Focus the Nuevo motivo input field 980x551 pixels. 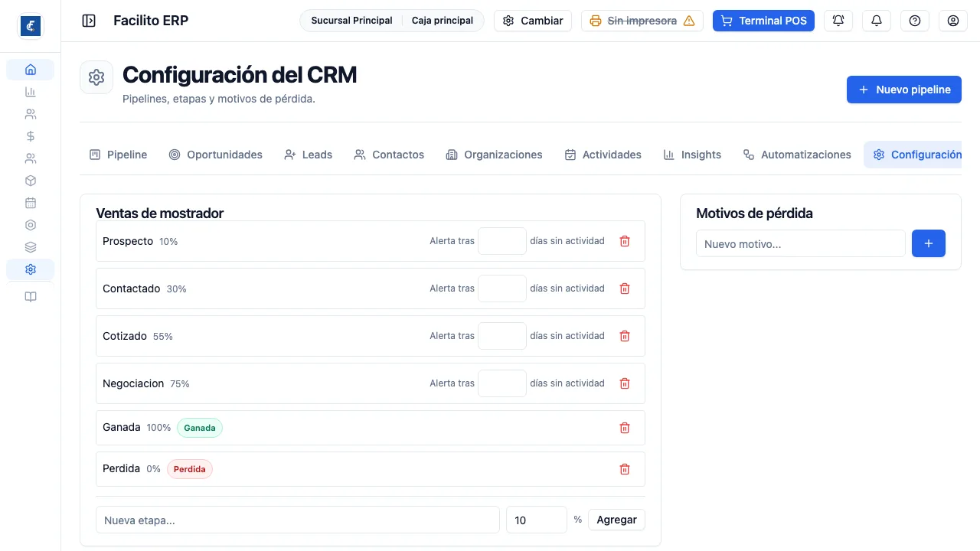pos(801,243)
